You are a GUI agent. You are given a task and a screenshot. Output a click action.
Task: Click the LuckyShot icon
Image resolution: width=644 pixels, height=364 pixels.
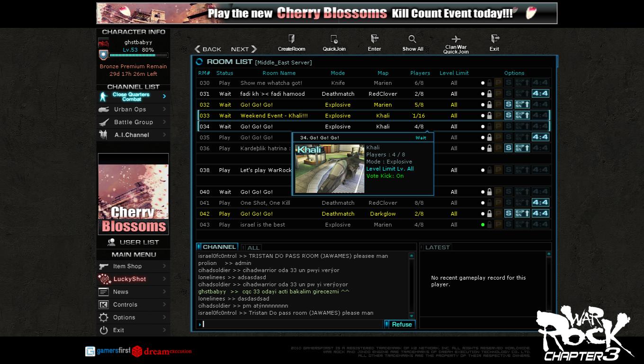pos(104,279)
